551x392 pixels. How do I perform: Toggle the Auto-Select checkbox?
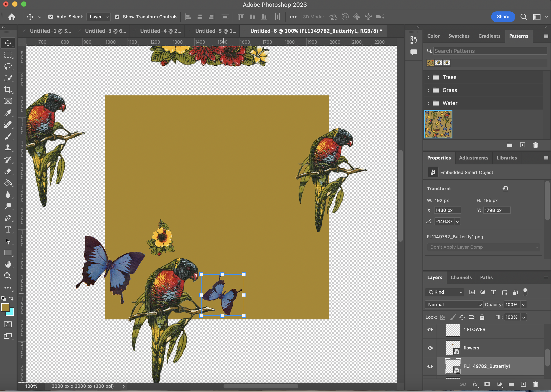tap(51, 17)
